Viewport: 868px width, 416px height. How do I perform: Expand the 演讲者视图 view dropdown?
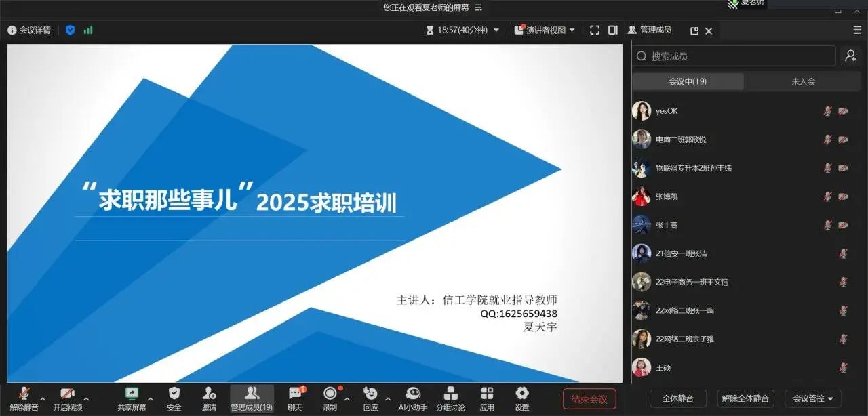pos(545,30)
